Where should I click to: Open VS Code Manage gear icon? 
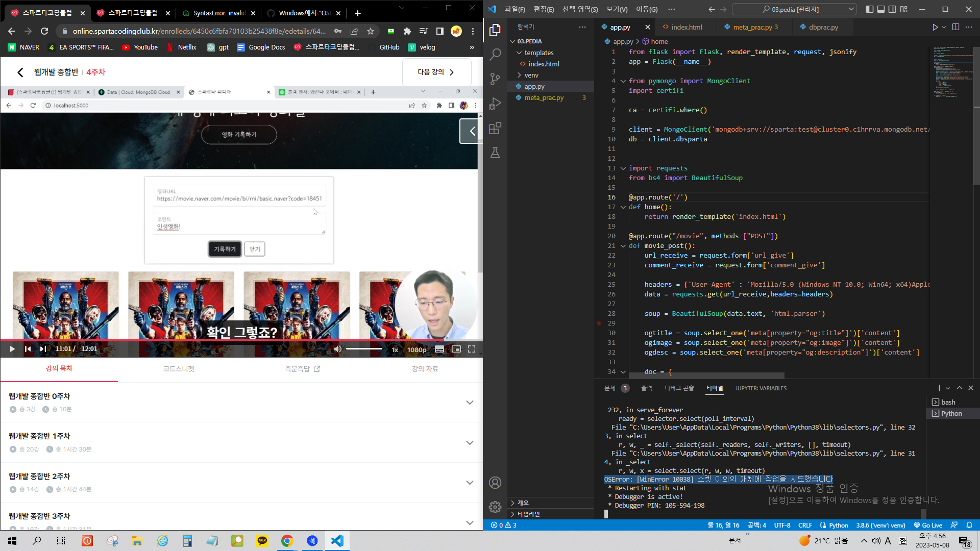click(495, 507)
